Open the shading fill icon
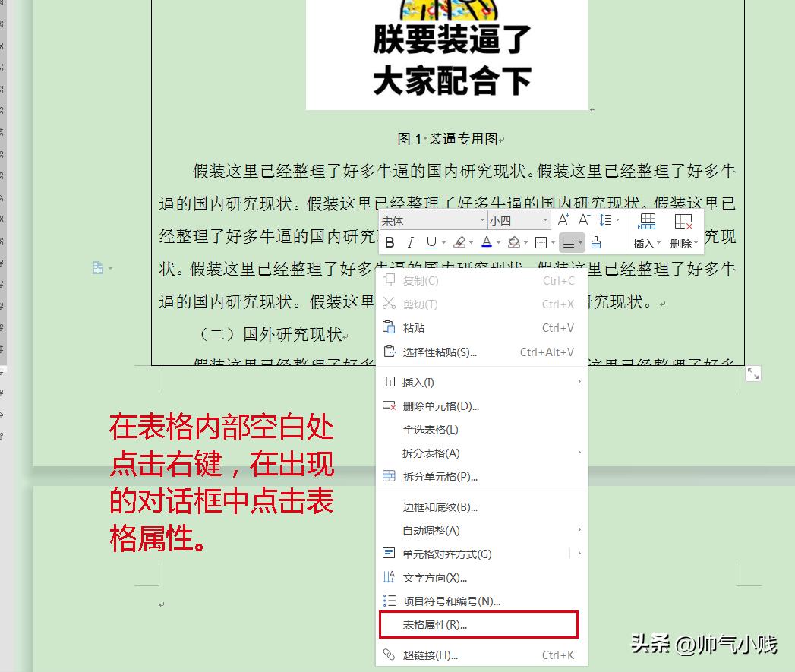 [x=515, y=241]
